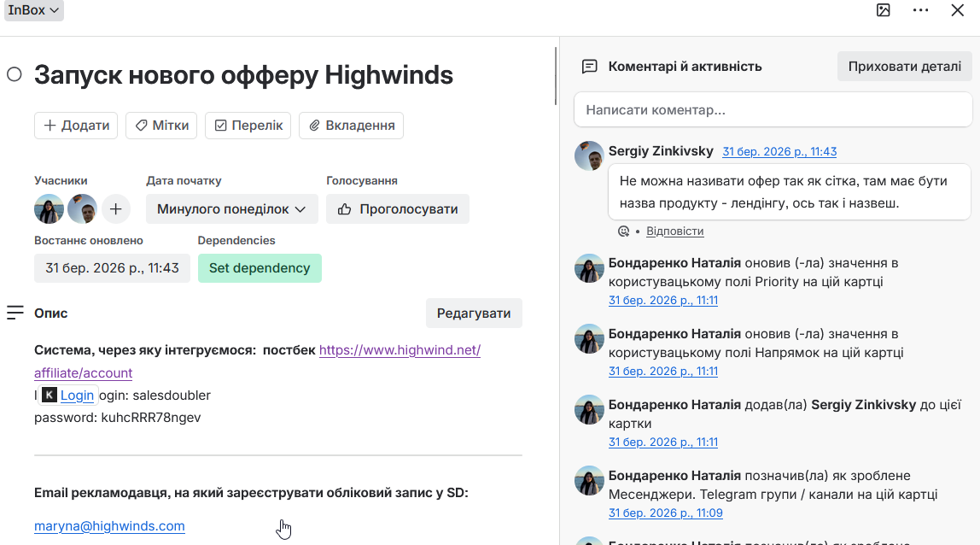Open the three-dot card actions menu
The image size is (980, 545).
pyautogui.click(x=920, y=10)
